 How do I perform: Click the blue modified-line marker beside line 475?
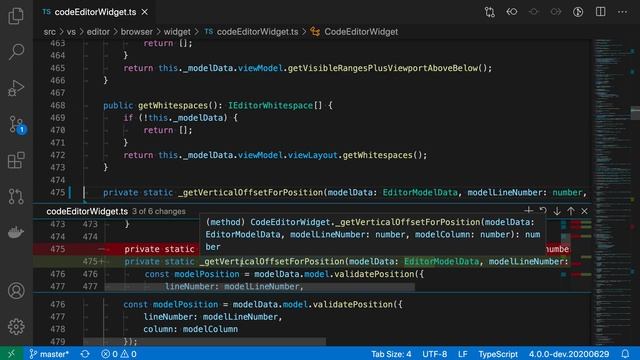click(x=70, y=193)
